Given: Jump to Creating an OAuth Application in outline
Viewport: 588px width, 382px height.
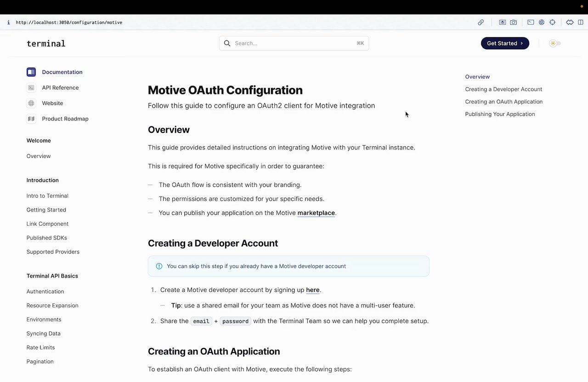Looking at the screenshot, I should click(x=503, y=102).
